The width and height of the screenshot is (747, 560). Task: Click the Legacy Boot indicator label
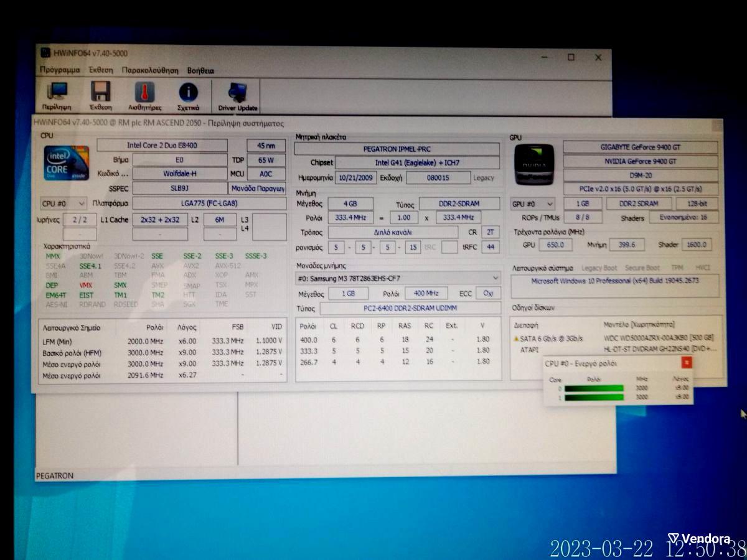[599, 268]
